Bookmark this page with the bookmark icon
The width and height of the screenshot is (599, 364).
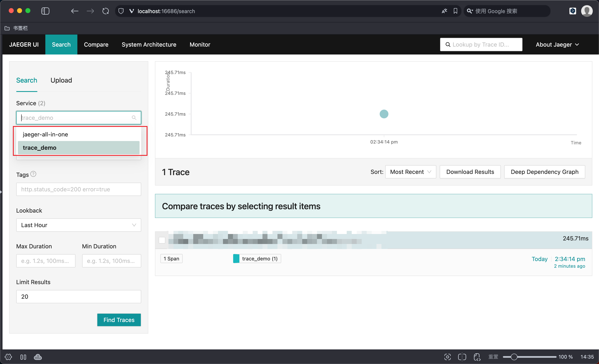coord(455,11)
